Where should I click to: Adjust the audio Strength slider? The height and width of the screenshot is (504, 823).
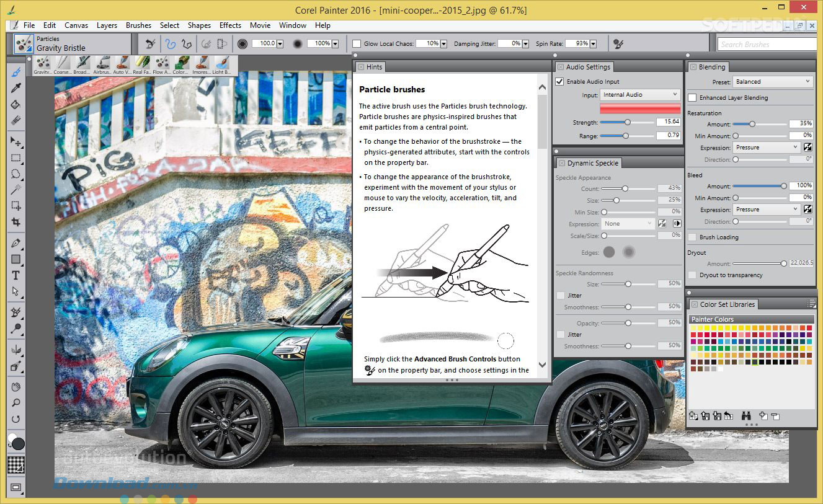click(x=628, y=122)
